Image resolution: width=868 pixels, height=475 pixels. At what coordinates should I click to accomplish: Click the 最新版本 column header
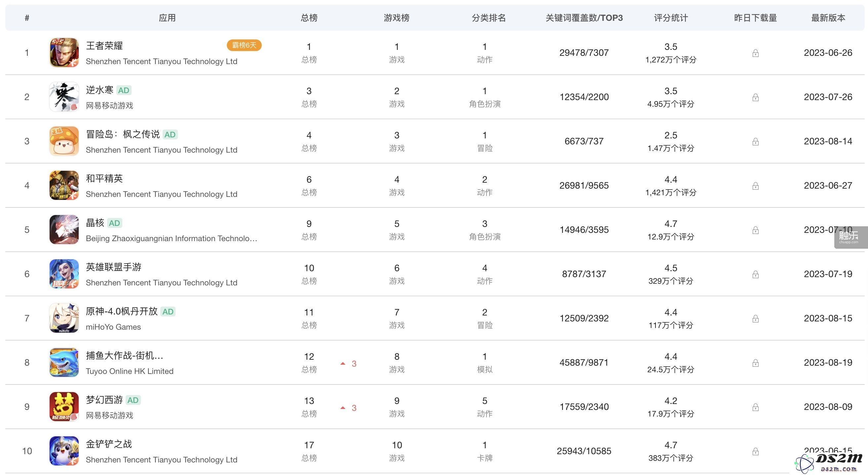click(x=828, y=18)
